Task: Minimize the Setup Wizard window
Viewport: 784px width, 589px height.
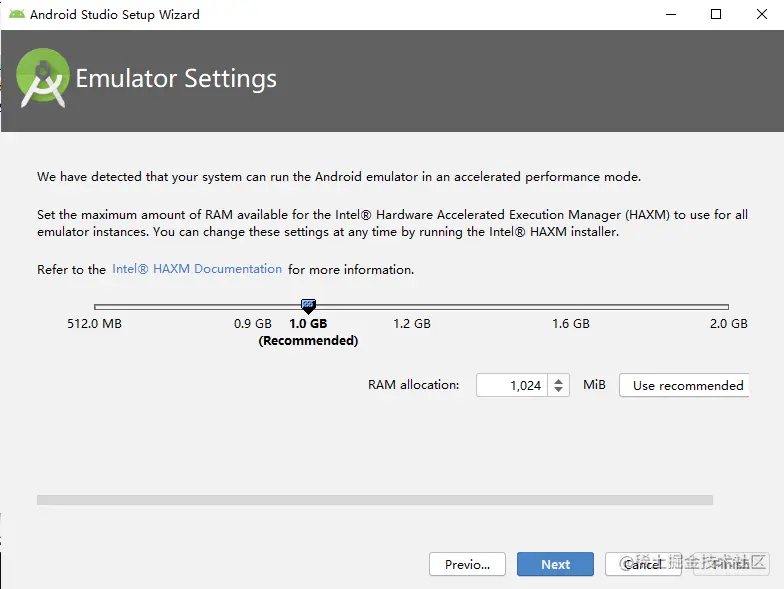Action: tap(670, 14)
